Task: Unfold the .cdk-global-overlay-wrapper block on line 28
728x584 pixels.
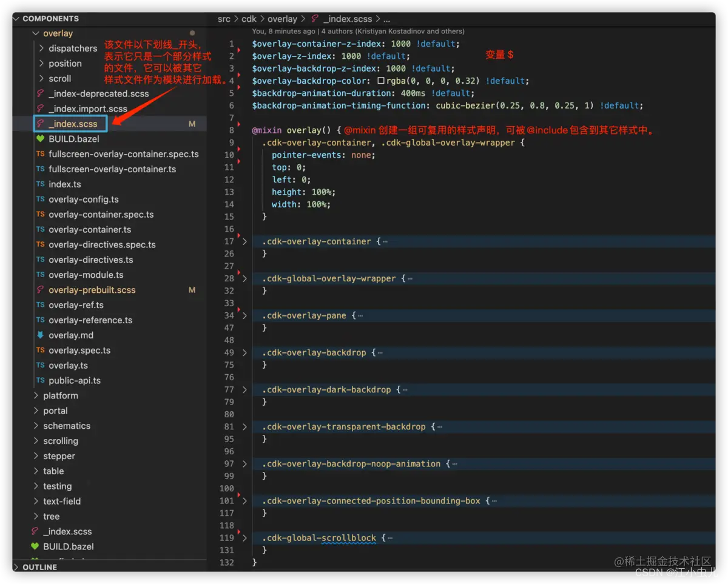Action: coord(244,278)
